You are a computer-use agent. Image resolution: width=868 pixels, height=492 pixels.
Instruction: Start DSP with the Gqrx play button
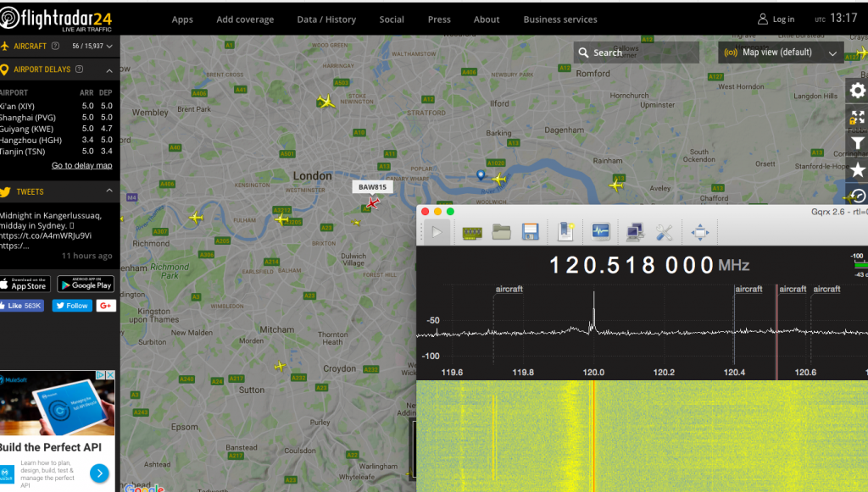(x=437, y=231)
